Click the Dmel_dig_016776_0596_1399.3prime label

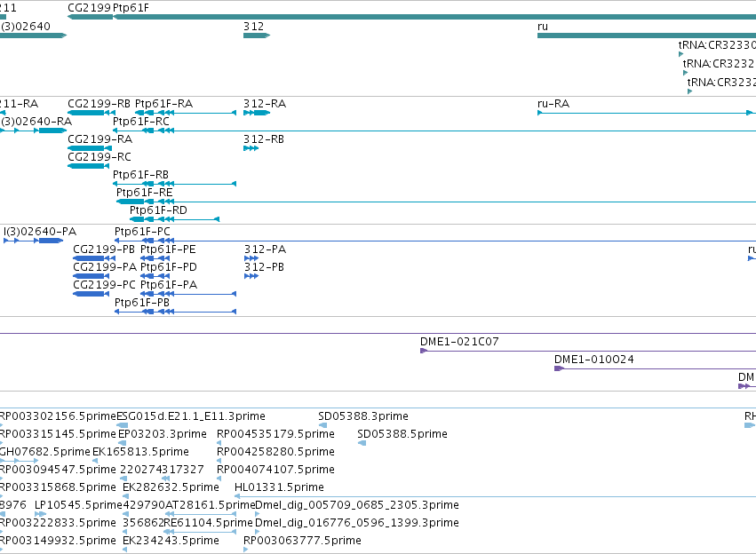coord(357,523)
